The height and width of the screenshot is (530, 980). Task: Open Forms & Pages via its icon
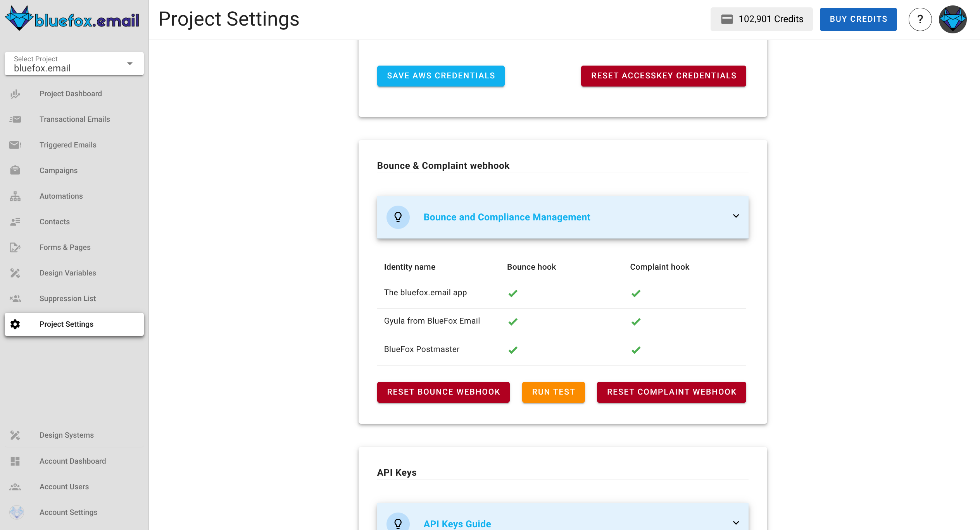15,247
